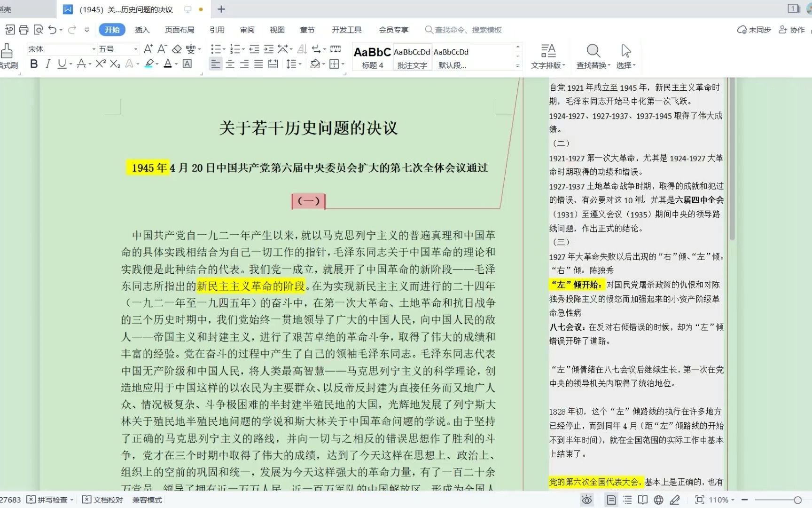Open the font name dropdown showing 宋体
Image resolution: width=812 pixels, height=508 pixels.
pos(94,49)
